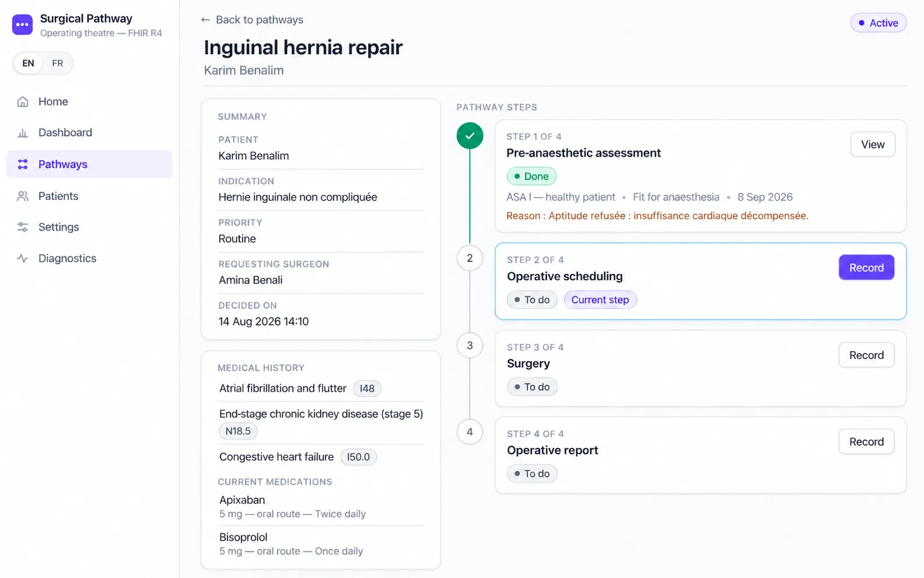
Task: Select Pathways in the sidebar
Action: (89, 164)
